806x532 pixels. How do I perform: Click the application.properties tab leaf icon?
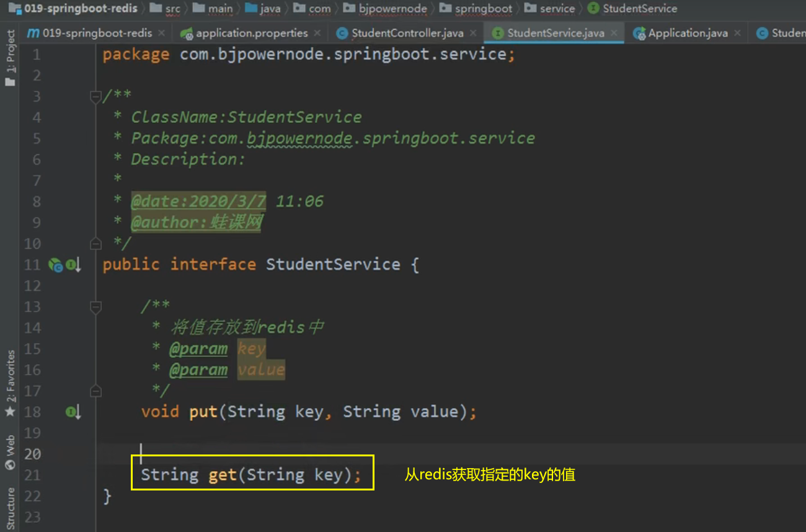pyautogui.click(x=185, y=33)
